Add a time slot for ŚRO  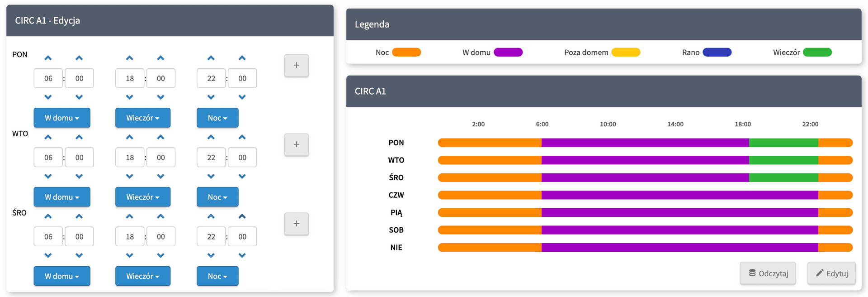point(296,224)
